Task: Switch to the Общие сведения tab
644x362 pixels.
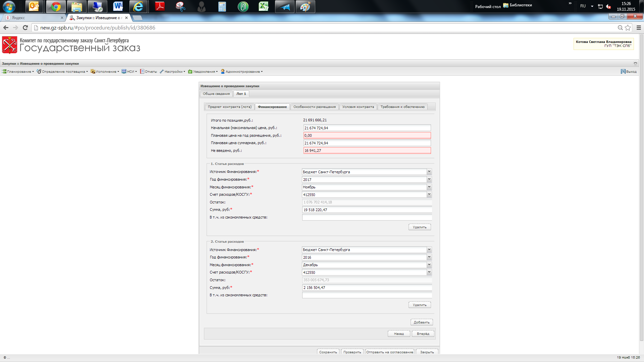Action: pos(216,94)
